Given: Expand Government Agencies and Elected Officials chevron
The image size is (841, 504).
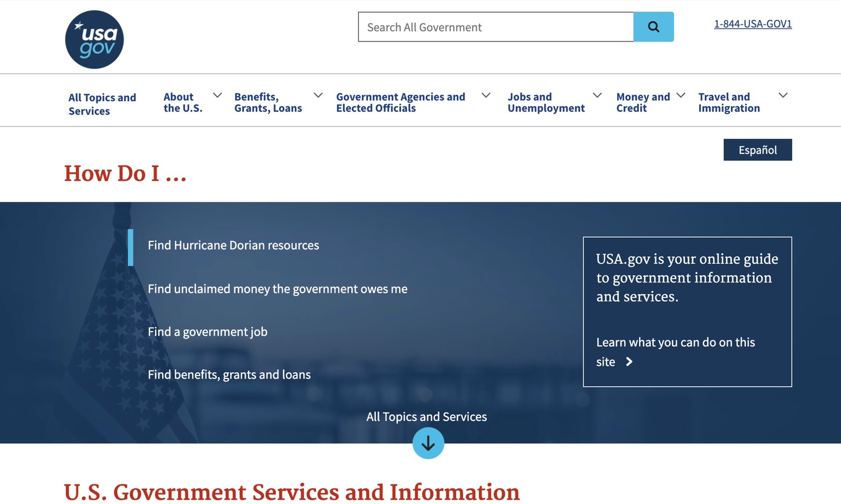Looking at the screenshot, I should pyautogui.click(x=486, y=96).
